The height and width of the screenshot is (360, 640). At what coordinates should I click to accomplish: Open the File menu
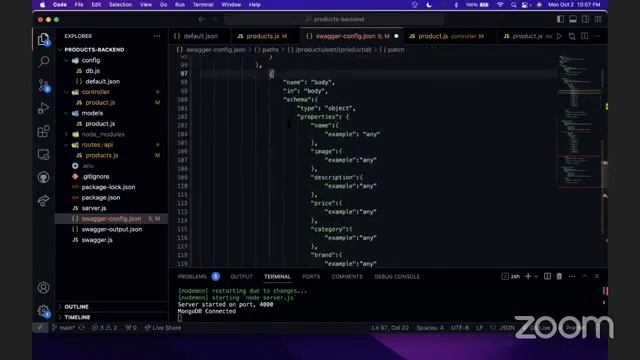(x=79, y=5)
